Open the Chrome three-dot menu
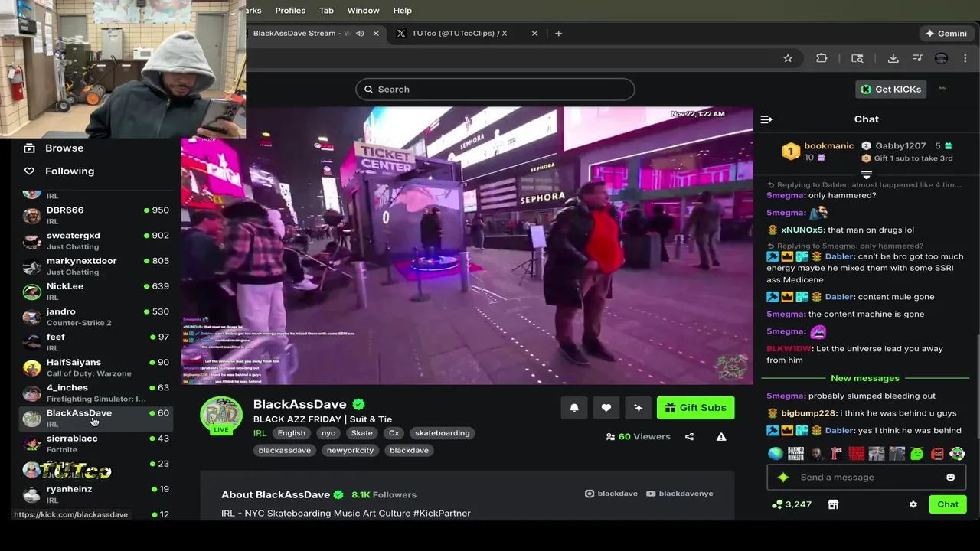Viewport: 980px width, 551px height. coord(965,58)
